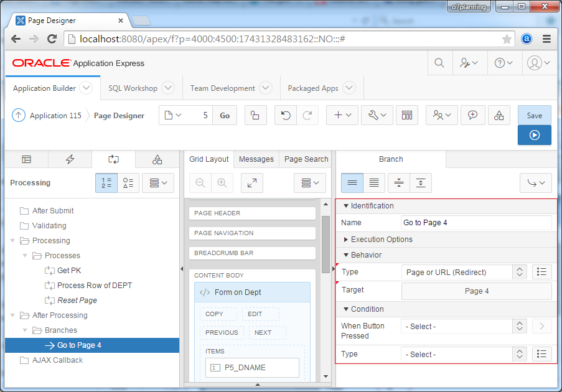Image resolution: width=562 pixels, height=392 pixels.
Task: Open the Messages tab
Action: coord(256,159)
